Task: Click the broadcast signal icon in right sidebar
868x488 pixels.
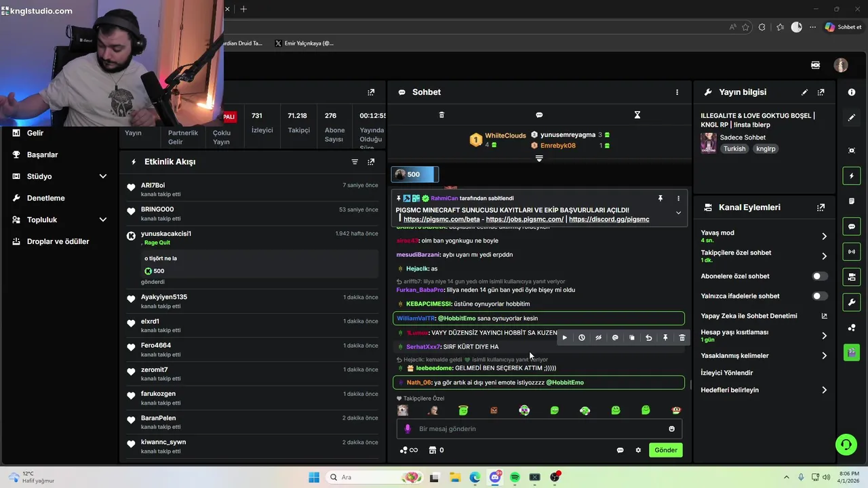Action: pos(852,251)
